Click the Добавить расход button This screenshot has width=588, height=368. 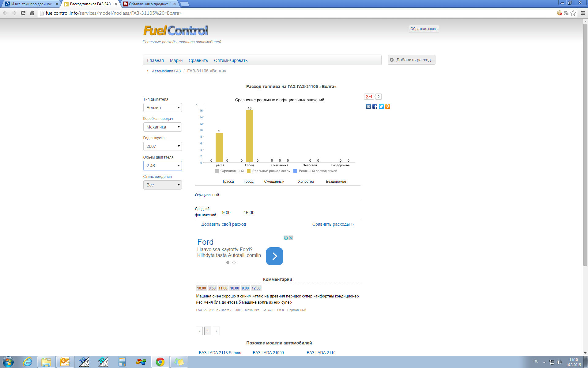(411, 60)
